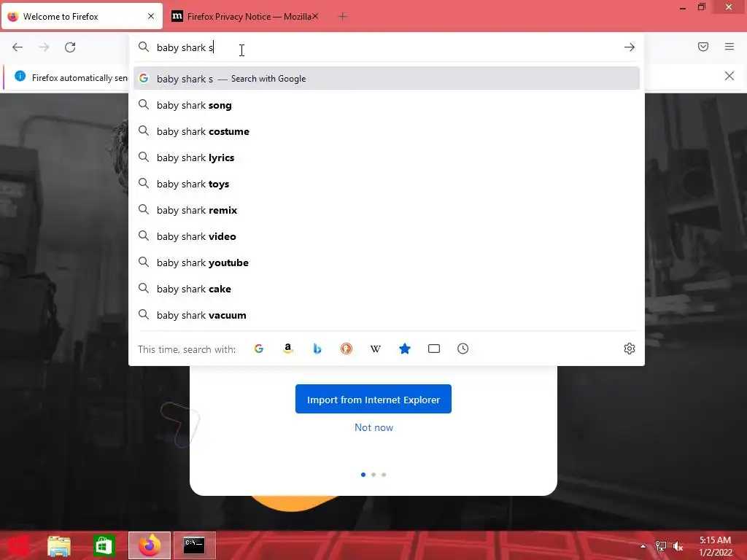Close the Firefox Privacy Notice tab
This screenshot has width=747, height=560.
coord(315,16)
